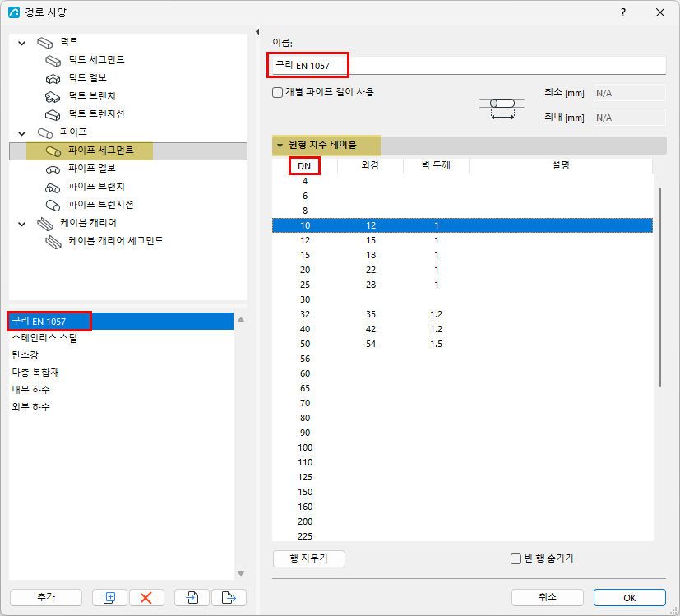Image resolution: width=680 pixels, height=616 pixels.
Task: Click the duplicate item icon button
Action: click(x=109, y=597)
